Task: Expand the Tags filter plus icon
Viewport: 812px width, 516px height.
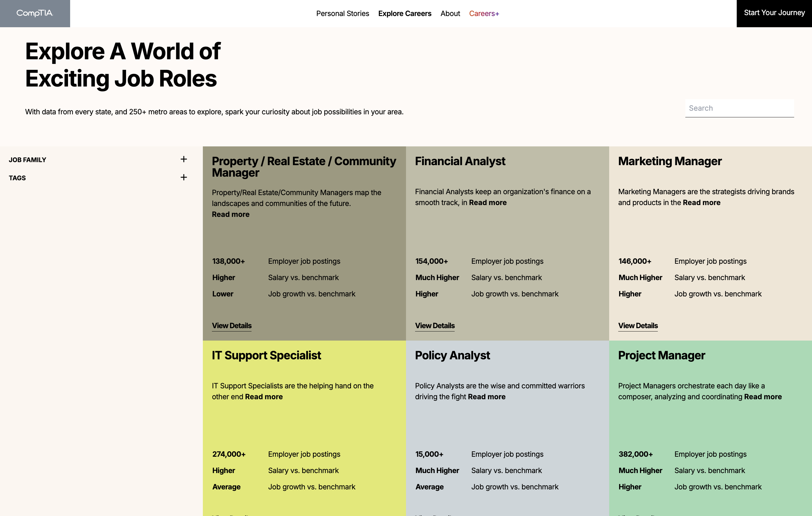Action: [x=184, y=178]
